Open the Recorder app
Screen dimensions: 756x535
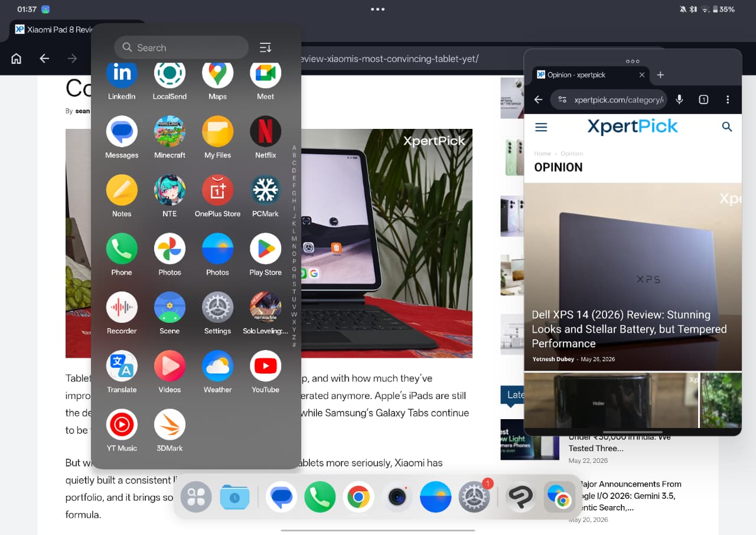[x=122, y=307]
